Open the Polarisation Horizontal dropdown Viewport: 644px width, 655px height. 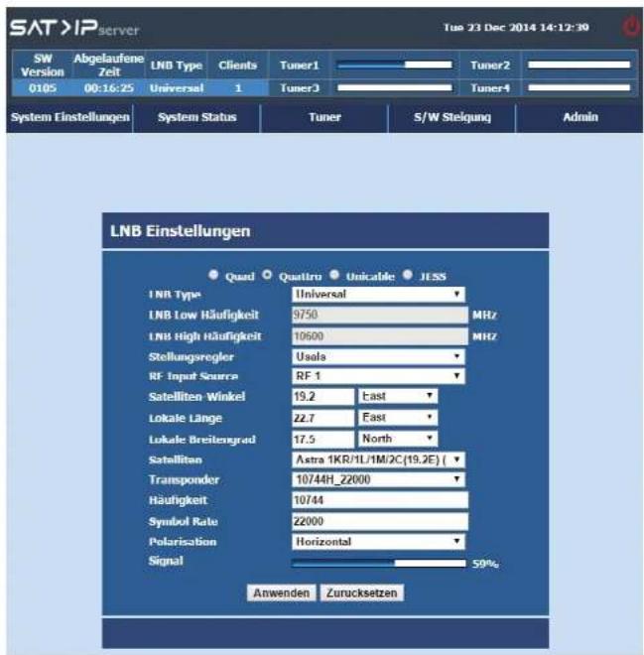[378, 542]
